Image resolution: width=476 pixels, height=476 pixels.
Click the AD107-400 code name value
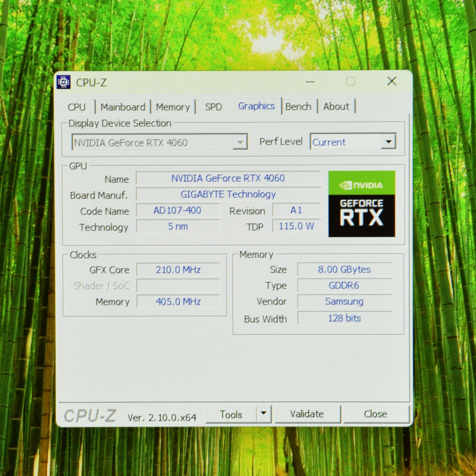click(x=177, y=210)
